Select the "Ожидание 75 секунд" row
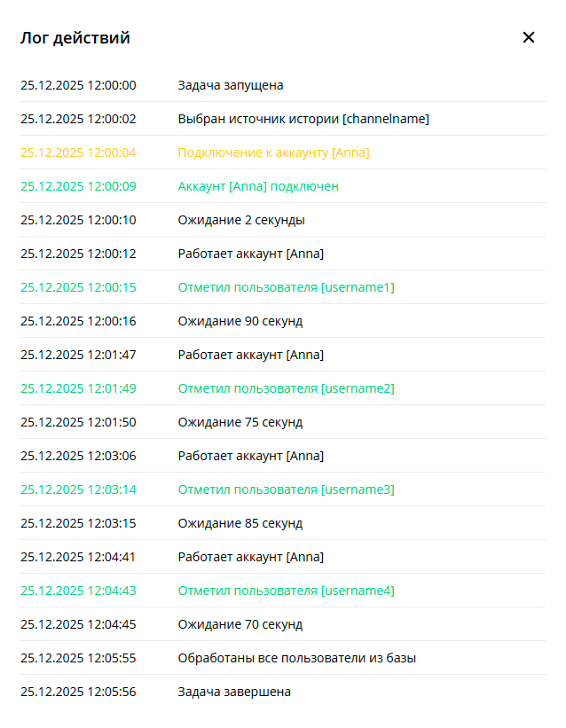This screenshot has height=728, width=566. pos(240,422)
